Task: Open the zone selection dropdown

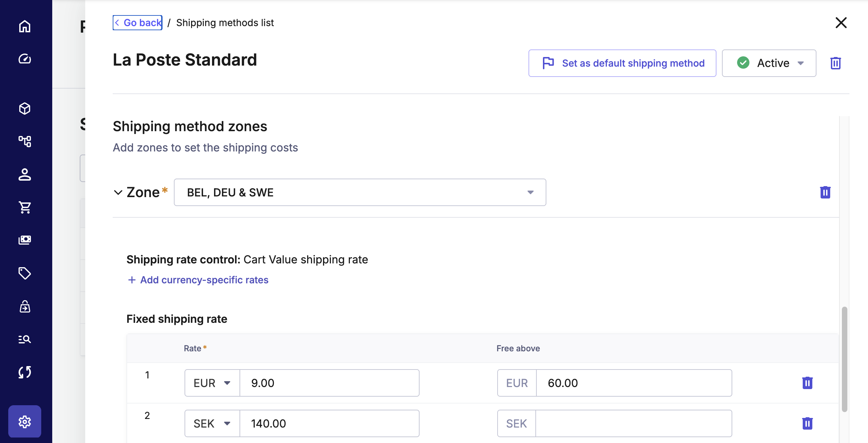Action: [x=360, y=192]
